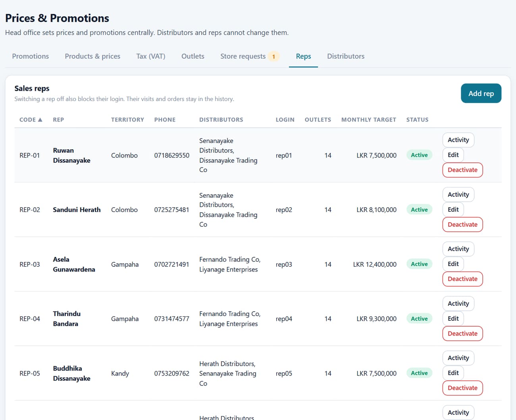Deactivate Ruwan Dissanayake's account
This screenshot has width=516, height=420.
pyautogui.click(x=463, y=170)
